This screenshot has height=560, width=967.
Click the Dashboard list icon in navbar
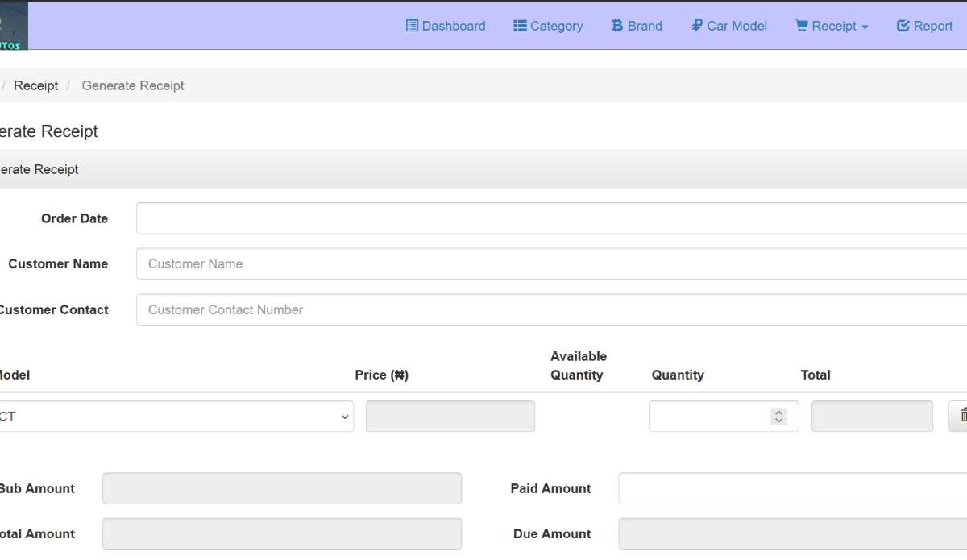(x=412, y=26)
